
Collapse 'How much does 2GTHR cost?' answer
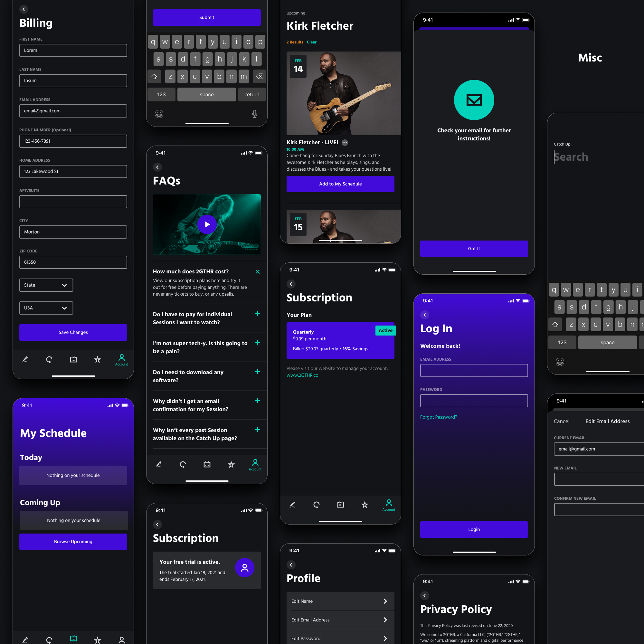[x=257, y=272]
